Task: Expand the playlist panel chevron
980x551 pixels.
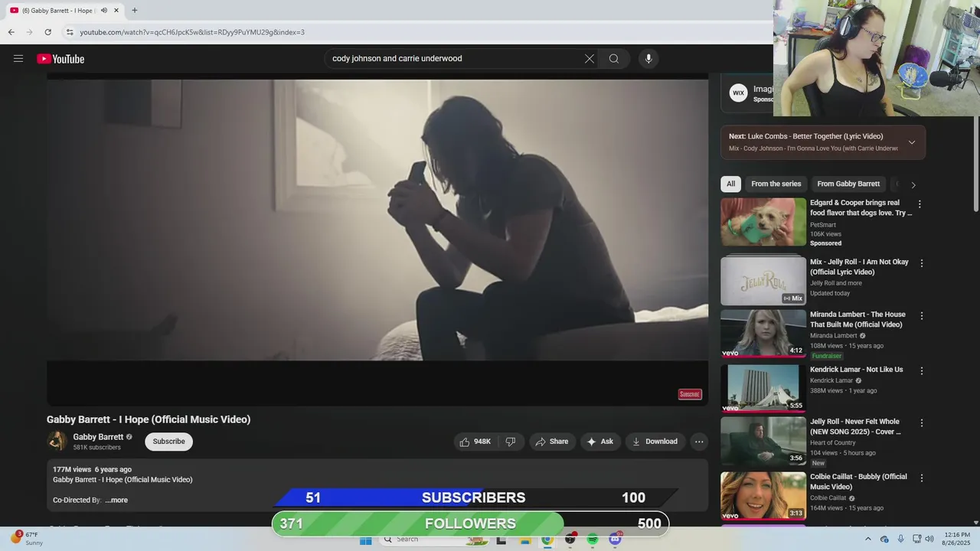Action: tap(912, 142)
